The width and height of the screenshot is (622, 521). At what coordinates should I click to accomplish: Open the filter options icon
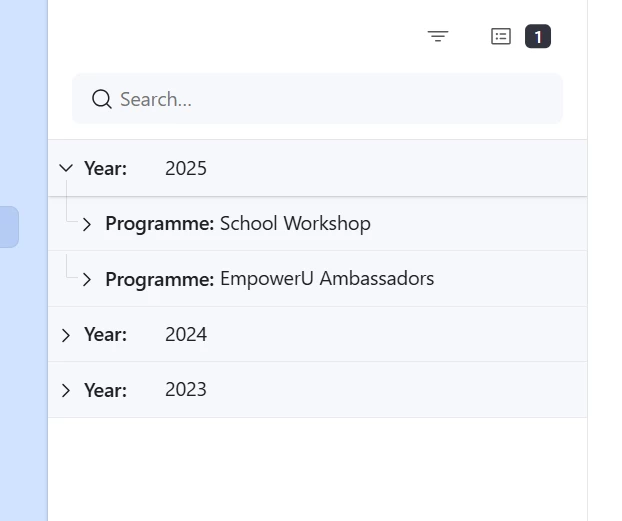(438, 37)
